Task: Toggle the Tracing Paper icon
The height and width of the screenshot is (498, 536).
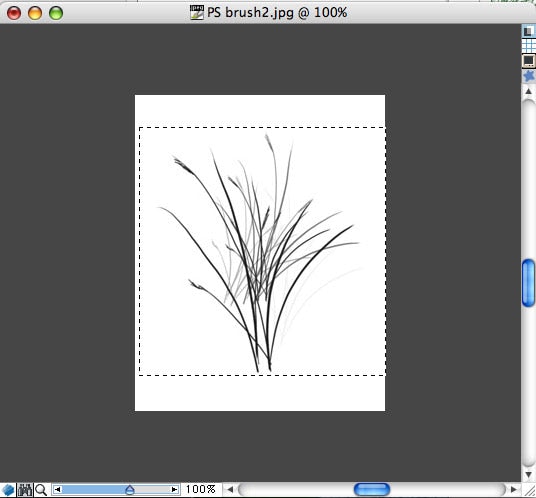Action: [528, 31]
